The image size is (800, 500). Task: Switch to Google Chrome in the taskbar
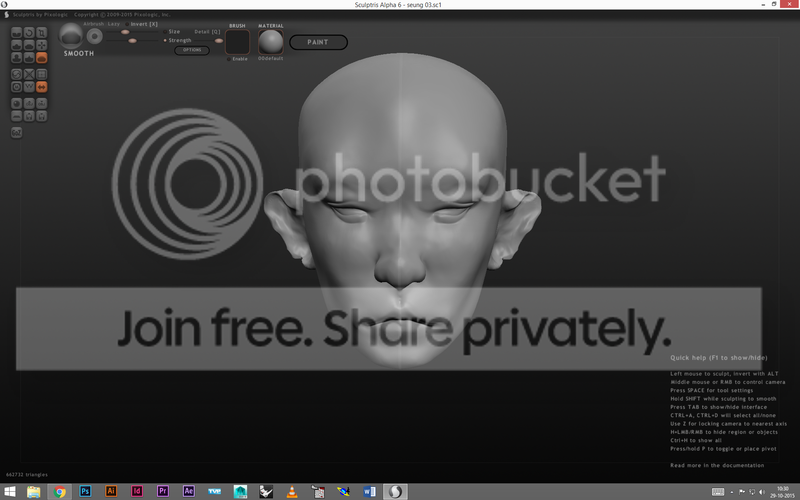point(60,492)
